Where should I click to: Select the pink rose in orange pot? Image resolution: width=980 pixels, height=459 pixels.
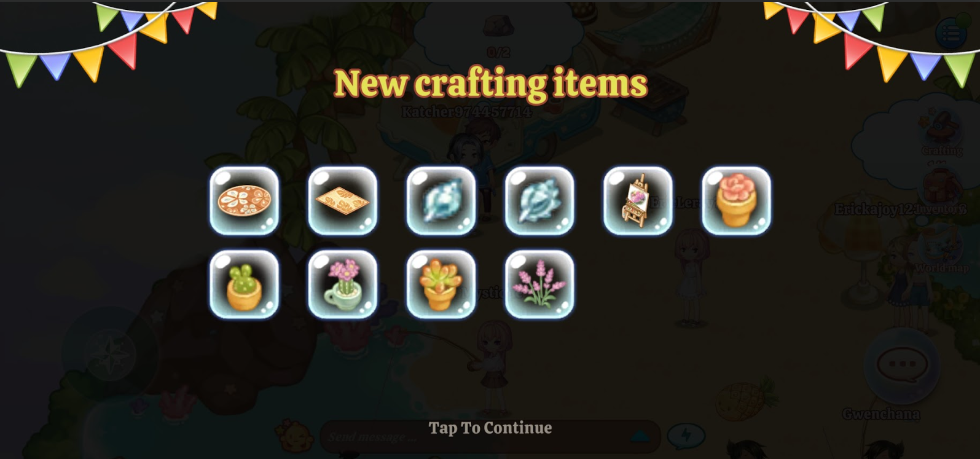(735, 201)
